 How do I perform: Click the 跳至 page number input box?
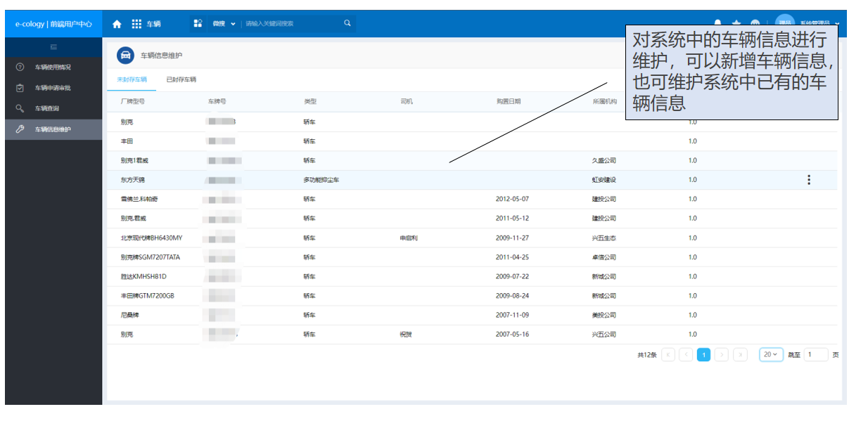(x=817, y=355)
